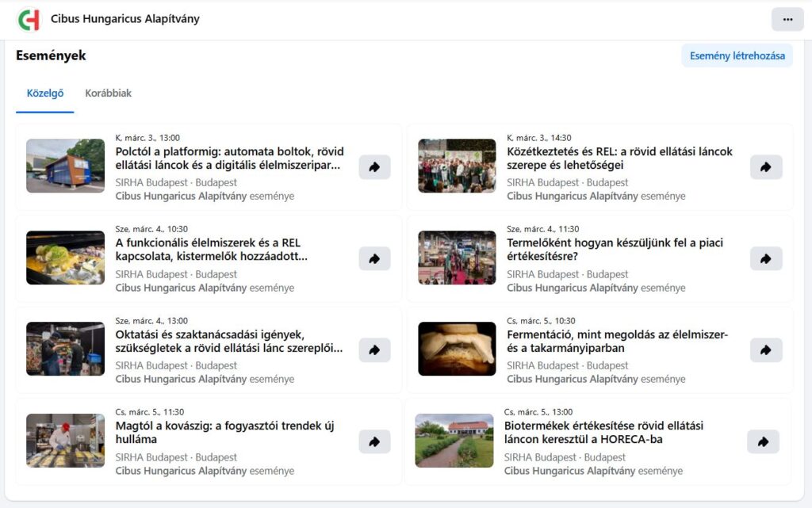Open Magtól a kovászig event title
The width and height of the screenshot is (812, 508).
click(224, 433)
